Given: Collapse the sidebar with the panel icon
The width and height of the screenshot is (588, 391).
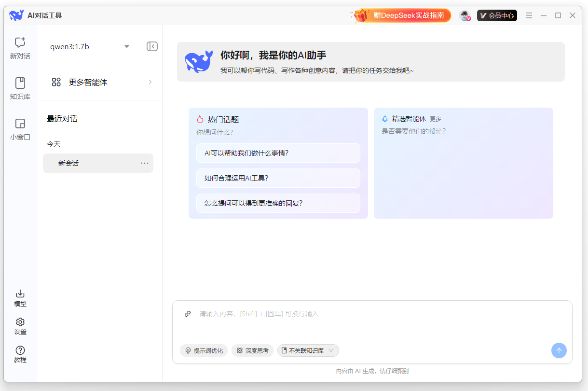Looking at the screenshot, I should (151, 46).
